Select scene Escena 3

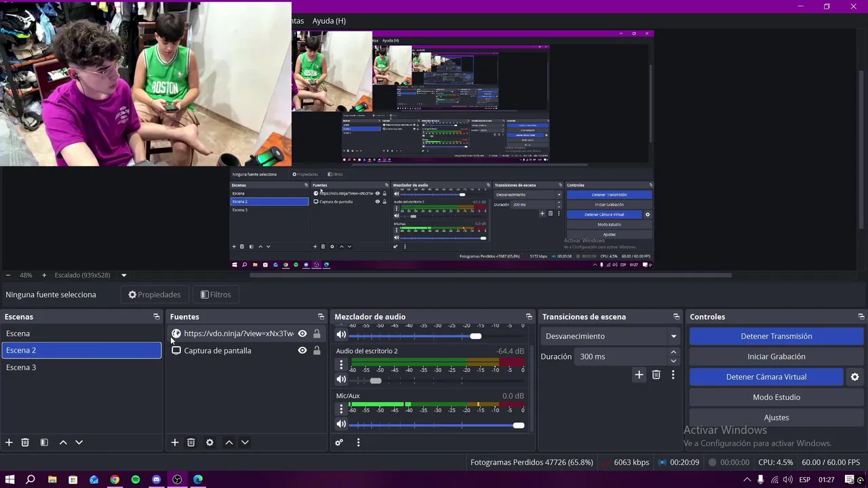[x=81, y=367]
